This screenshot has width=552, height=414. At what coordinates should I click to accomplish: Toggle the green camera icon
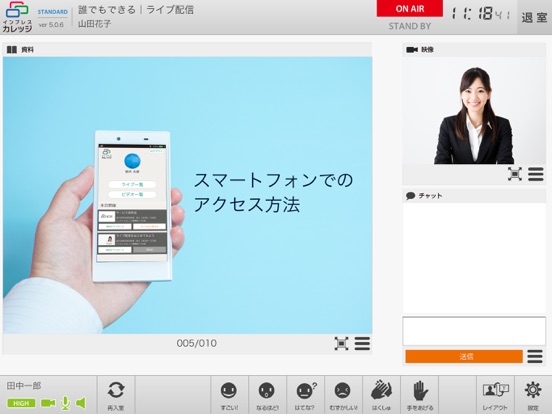coord(48,403)
